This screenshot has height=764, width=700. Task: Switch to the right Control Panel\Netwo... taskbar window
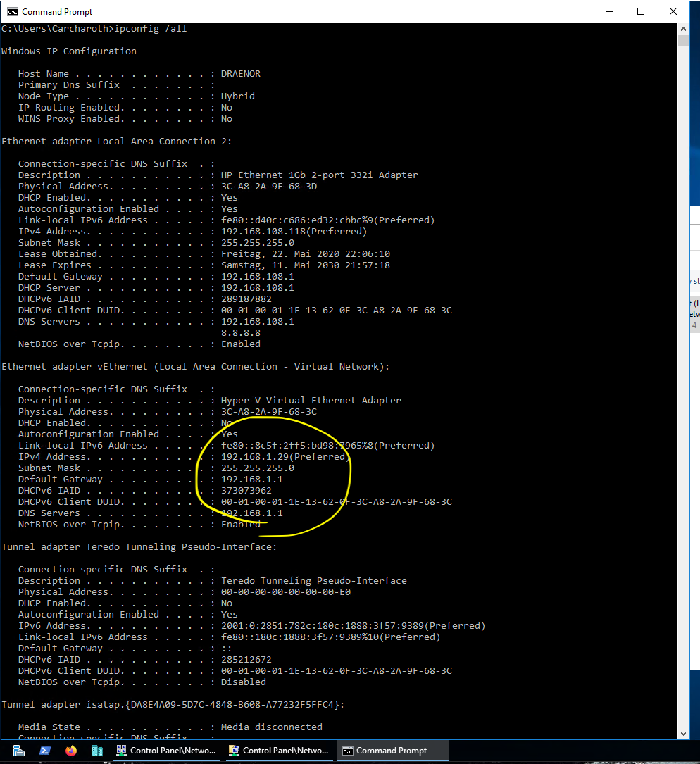(x=279, y=751)
